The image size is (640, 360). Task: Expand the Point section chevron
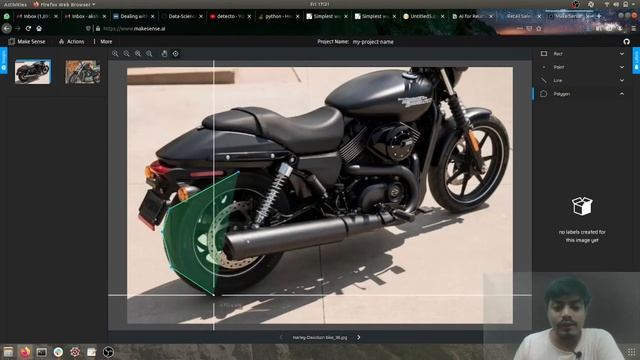click(622, 67)
